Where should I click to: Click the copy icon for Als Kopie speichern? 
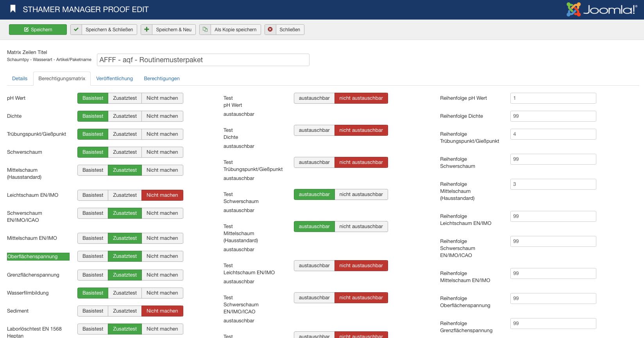point(205,30)
